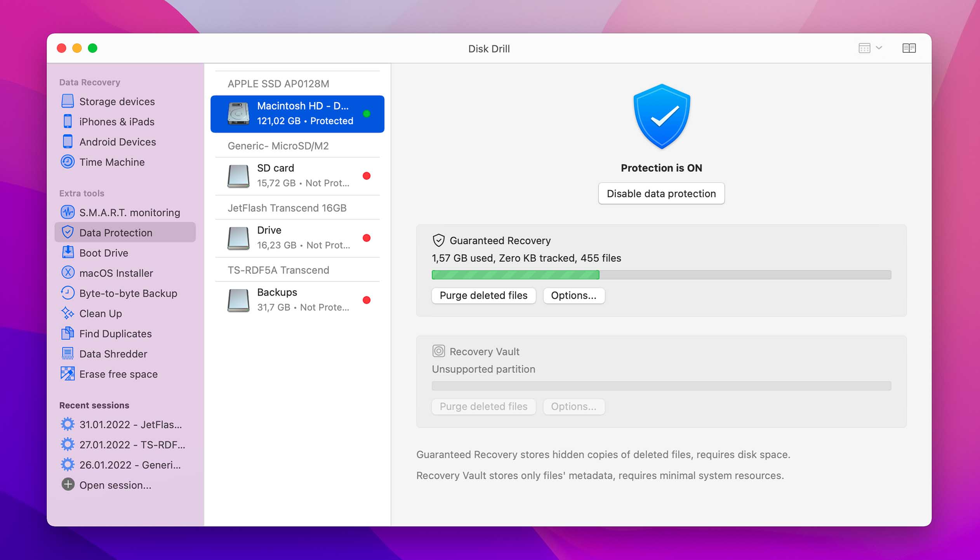
Task: Purge deleted files in Guaranteed Recovery
Action: 483,296
